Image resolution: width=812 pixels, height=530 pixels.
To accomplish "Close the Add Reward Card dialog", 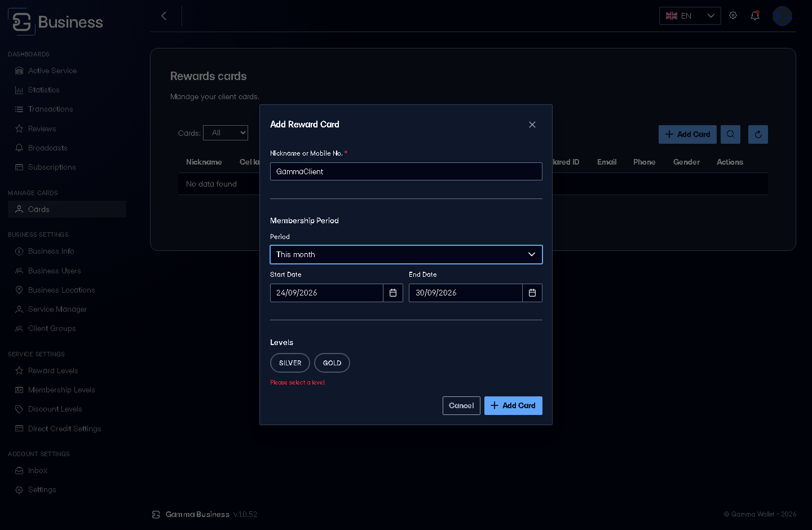I will pos(532,125).
